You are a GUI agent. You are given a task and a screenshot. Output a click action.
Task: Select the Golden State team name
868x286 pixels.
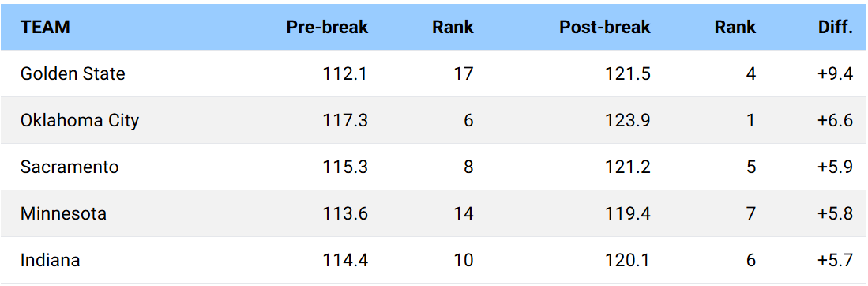pos(73,73)
